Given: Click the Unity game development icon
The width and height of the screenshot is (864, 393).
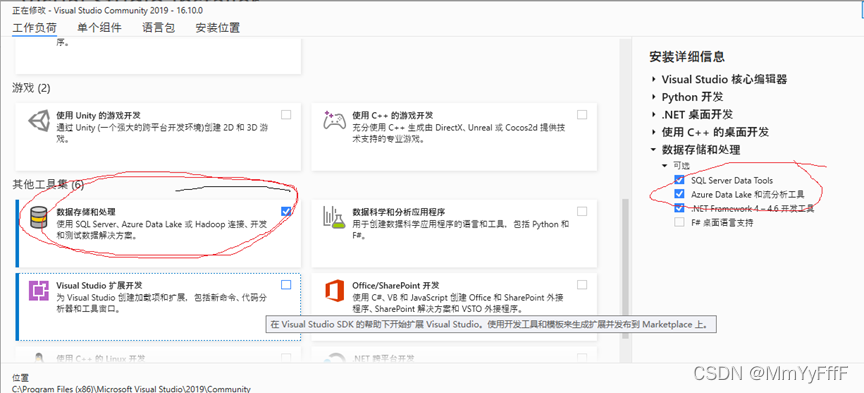Looking at the screenshot, I should coord(39,122).
